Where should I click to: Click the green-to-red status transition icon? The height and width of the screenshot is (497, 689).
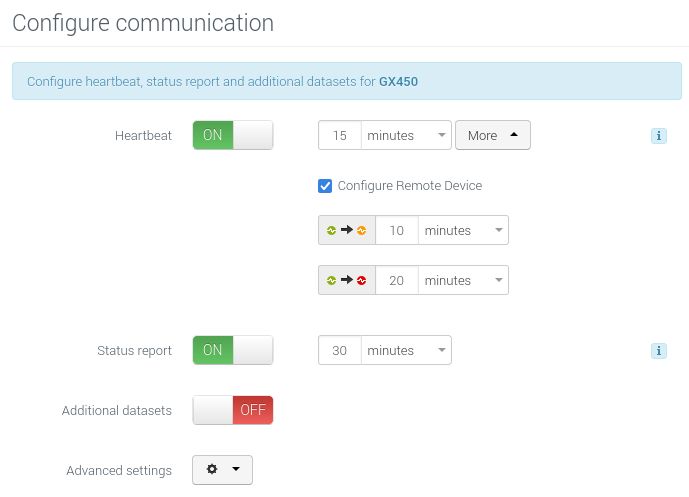click(347, 280)
